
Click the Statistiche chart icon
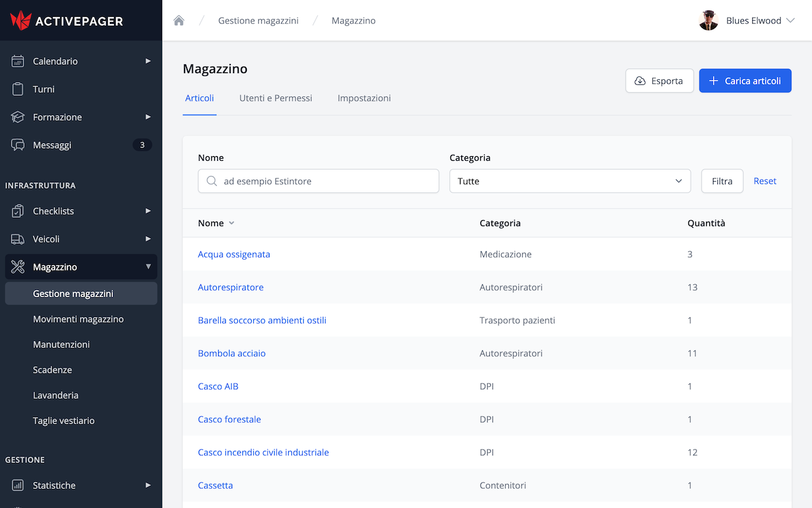(x=18, y=485)
